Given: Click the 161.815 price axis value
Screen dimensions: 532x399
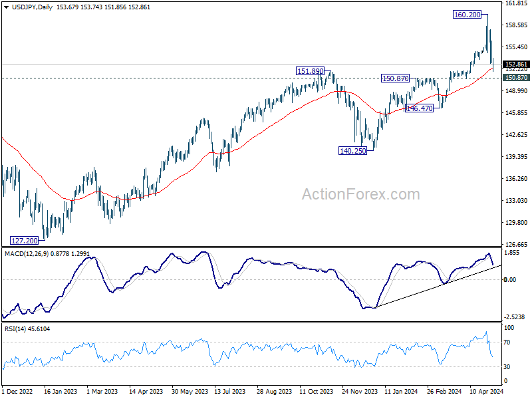Looking at the screenshot, I should (x=517, y=3).
